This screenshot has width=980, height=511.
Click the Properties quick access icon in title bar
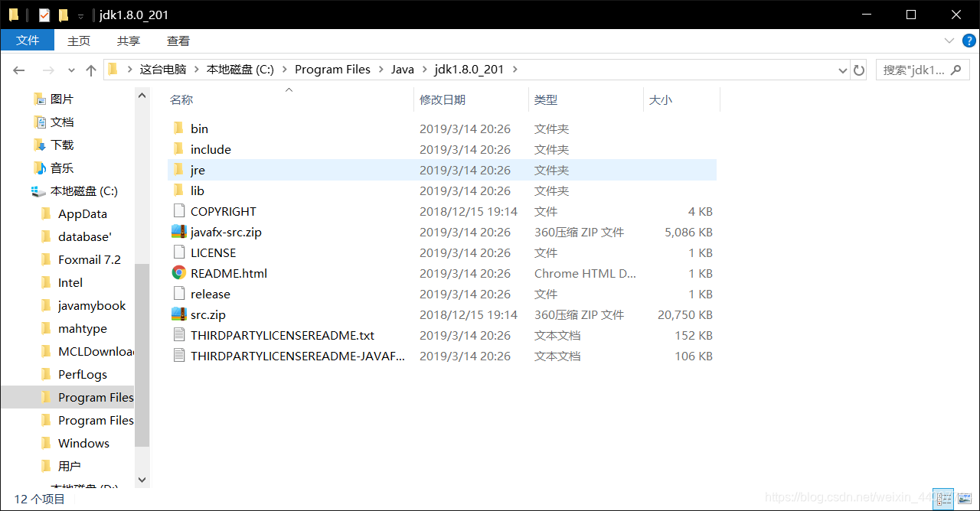pyautogui.click(x=44, y=15)
